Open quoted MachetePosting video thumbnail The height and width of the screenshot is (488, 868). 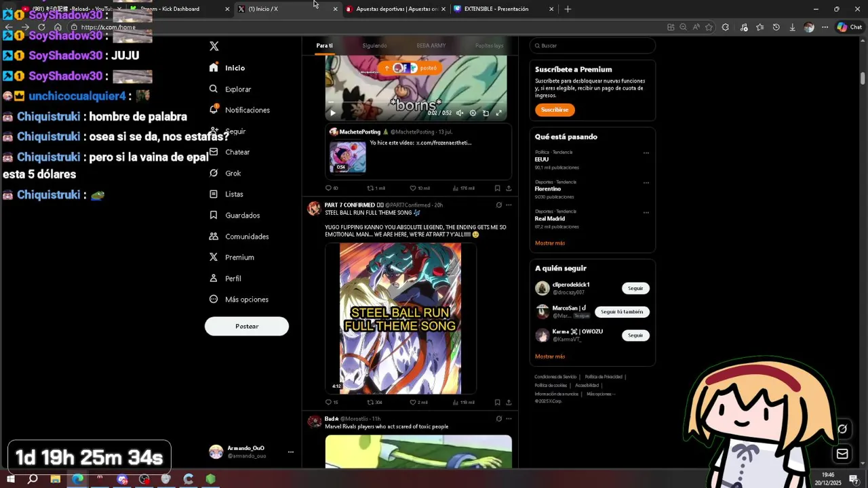348,157
